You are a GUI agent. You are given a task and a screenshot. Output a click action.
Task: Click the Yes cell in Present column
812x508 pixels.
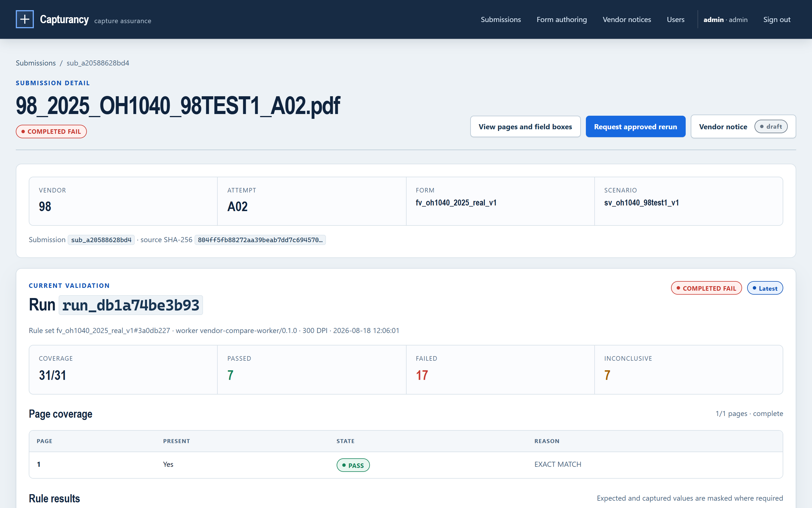pyautogui.click(x=168, y=464)
